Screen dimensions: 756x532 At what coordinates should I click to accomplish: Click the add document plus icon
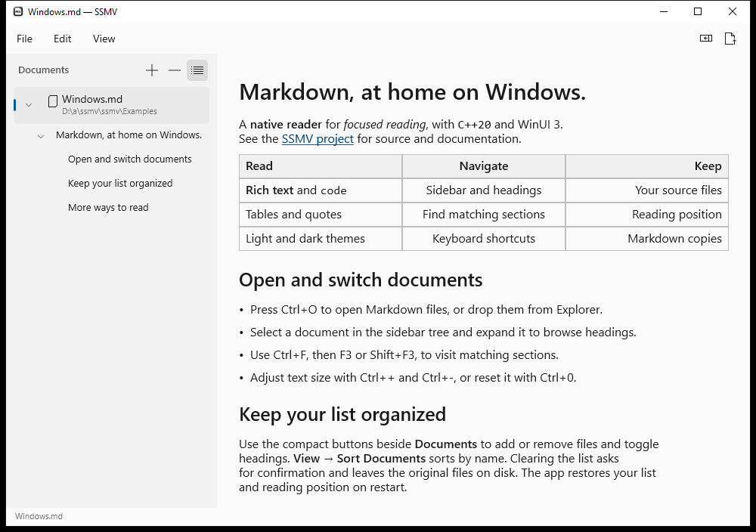[x=152, y=70]
